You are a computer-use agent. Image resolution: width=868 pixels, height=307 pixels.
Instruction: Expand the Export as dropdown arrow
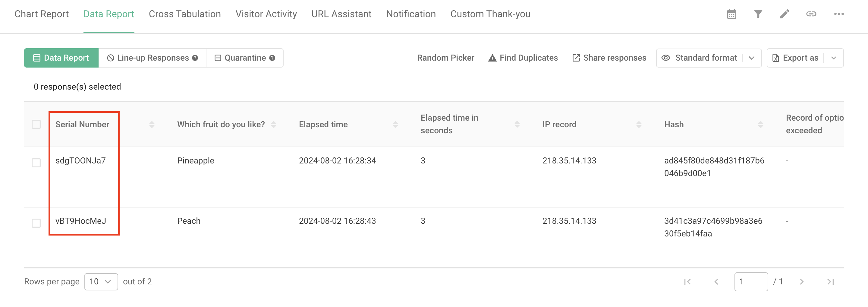tap(834, 58)
